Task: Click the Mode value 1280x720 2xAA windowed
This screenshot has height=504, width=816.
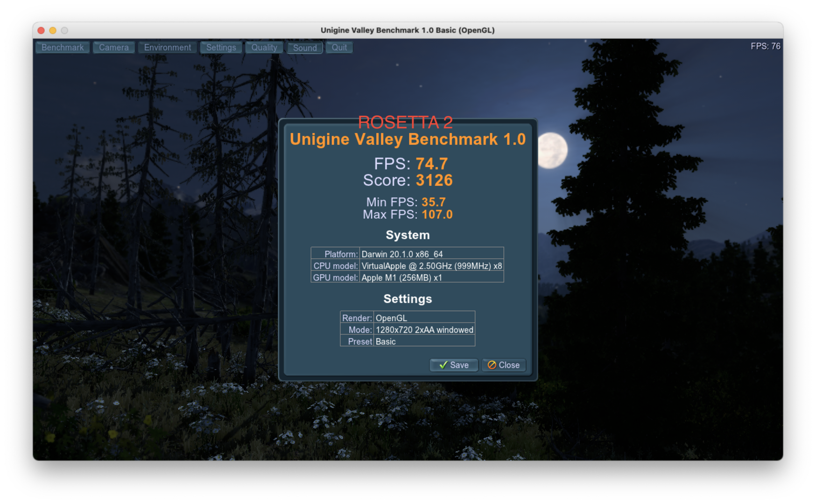Action: tap(424, 330)
